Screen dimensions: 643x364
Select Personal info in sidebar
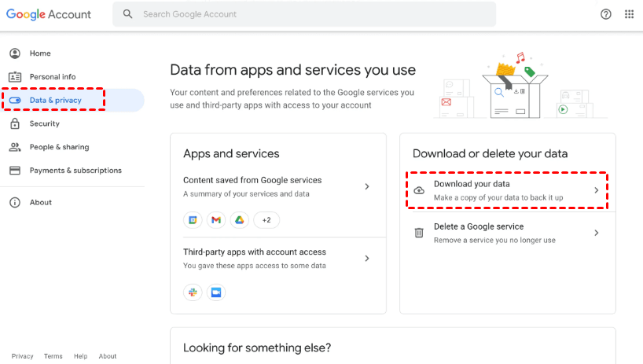[x=53, y=77]
